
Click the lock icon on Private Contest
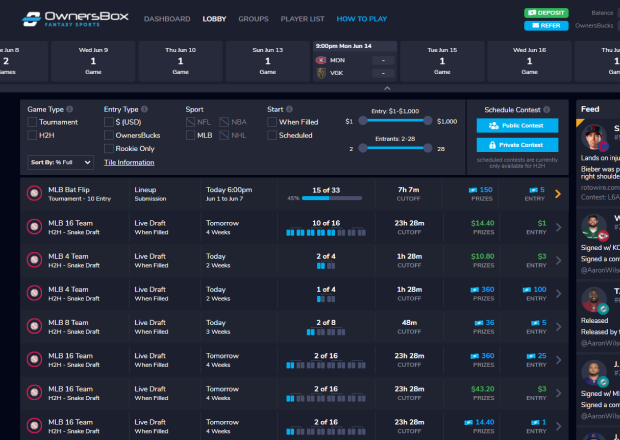click(492, 145)
